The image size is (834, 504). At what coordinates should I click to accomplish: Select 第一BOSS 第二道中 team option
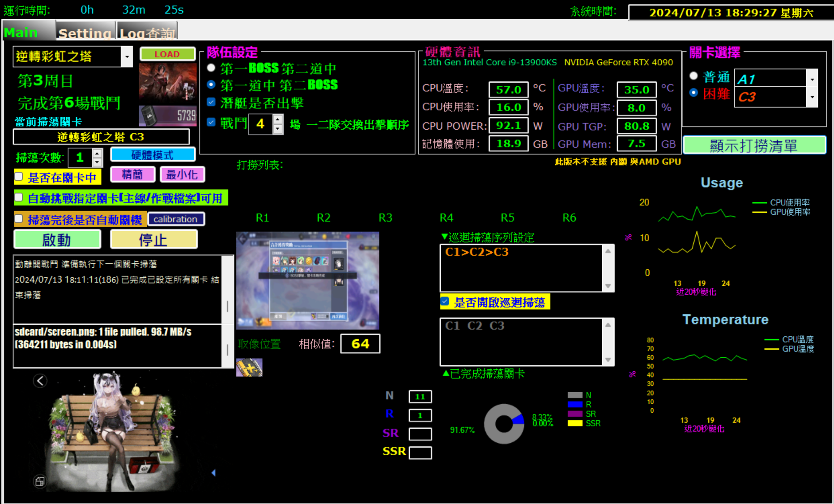click(x=211, y=68)
